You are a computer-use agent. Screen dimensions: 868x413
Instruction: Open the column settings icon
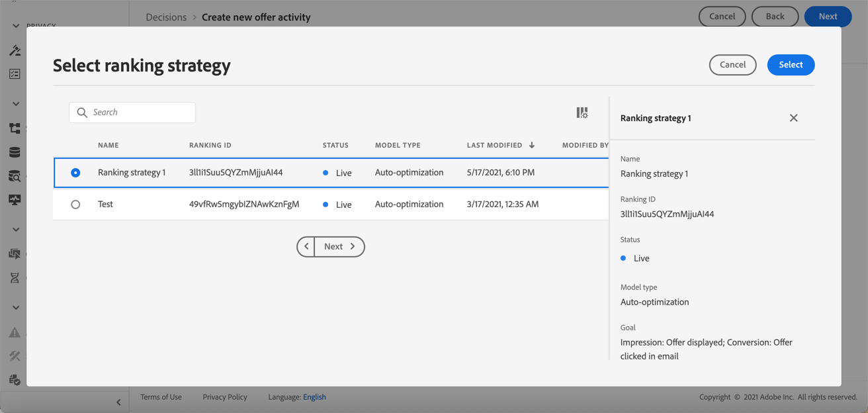(582, 113)
